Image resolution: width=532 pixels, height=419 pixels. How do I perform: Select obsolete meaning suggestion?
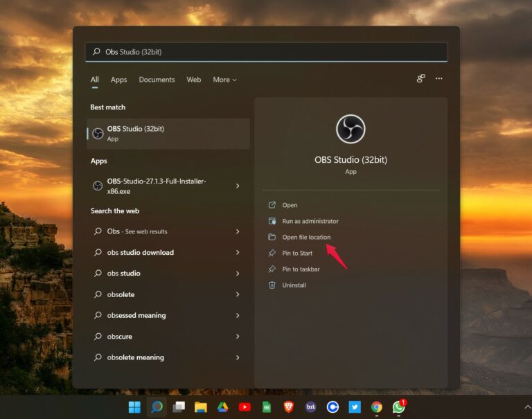pyautogui.click(x=135, y=357)
